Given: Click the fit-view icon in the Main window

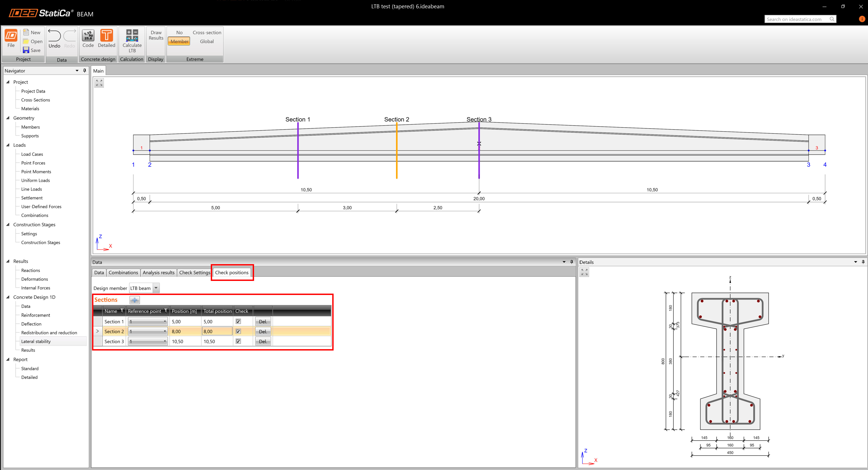Looking at the screenshot, I should [99, 83].
